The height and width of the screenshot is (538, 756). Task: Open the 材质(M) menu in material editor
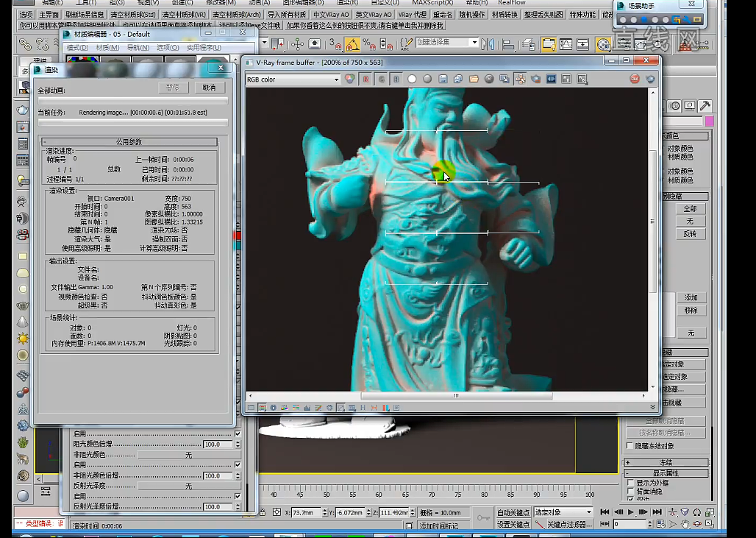(x=107, y=47)
